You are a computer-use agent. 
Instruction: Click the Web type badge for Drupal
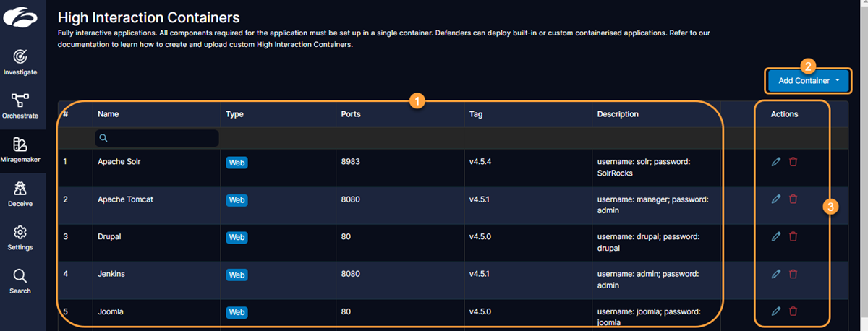(x=237, y=237)
